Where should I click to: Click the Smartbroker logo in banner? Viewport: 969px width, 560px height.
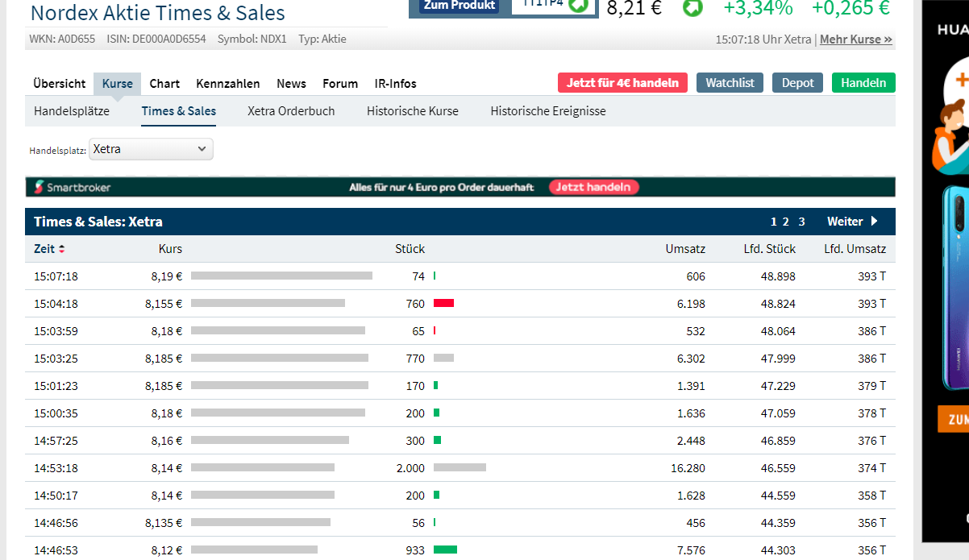(73, 187)
